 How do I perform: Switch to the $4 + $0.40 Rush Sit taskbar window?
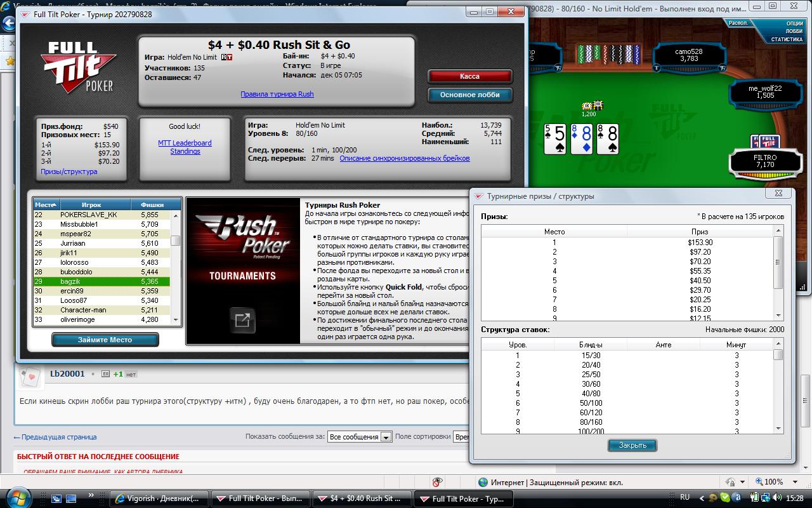click(x=362, y=498)
